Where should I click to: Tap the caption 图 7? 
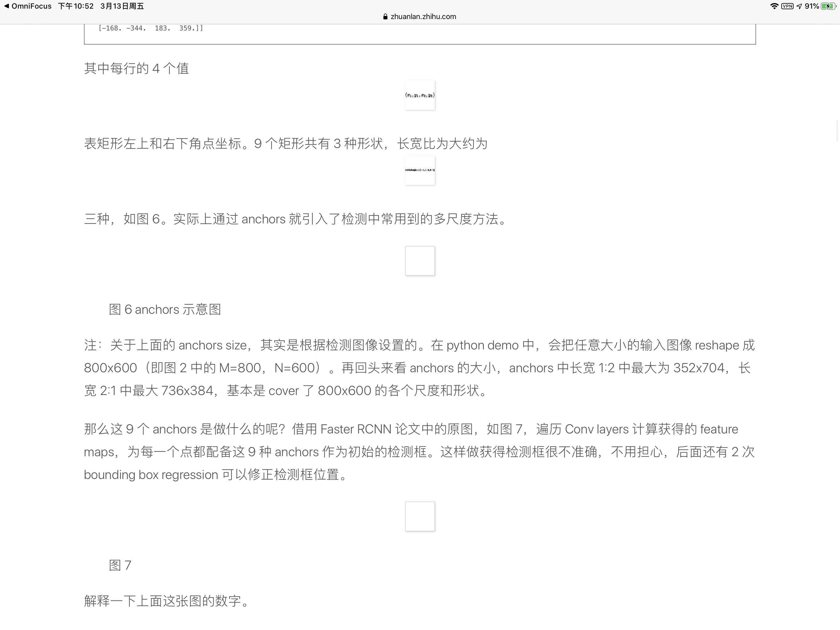tap(119, 565)
